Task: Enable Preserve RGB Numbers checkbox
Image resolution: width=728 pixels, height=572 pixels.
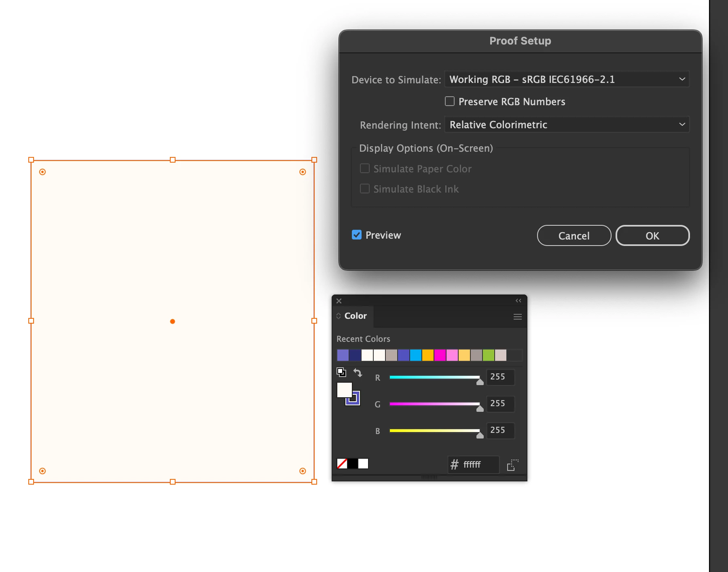Action: [450, 101]
